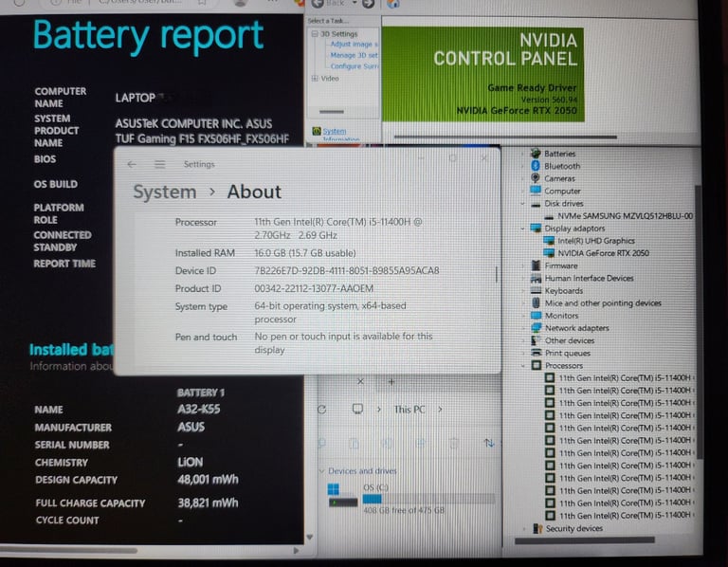
Task: Click the Keyboards category icon
Action: tap(536, 290)
